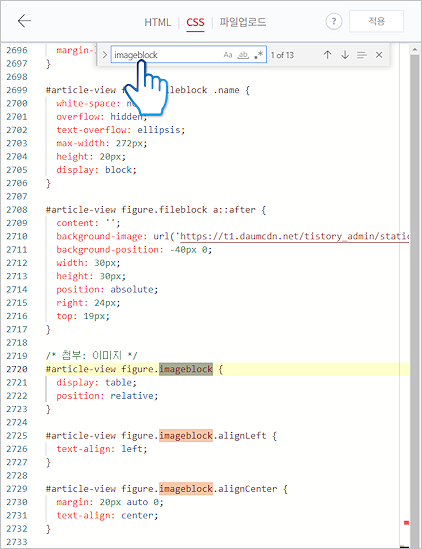This screenshot has height=549, width=422.
Task: Click 'display: block;' line
Action: (x=96, y=170)
